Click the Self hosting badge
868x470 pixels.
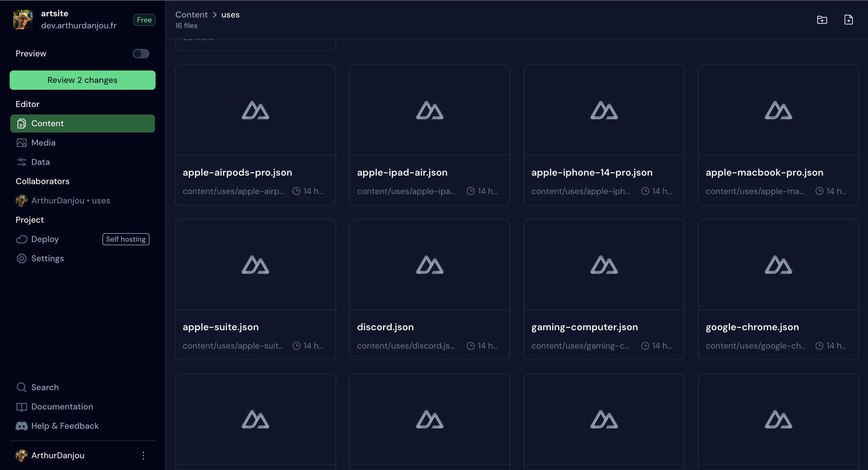(126, 239)
